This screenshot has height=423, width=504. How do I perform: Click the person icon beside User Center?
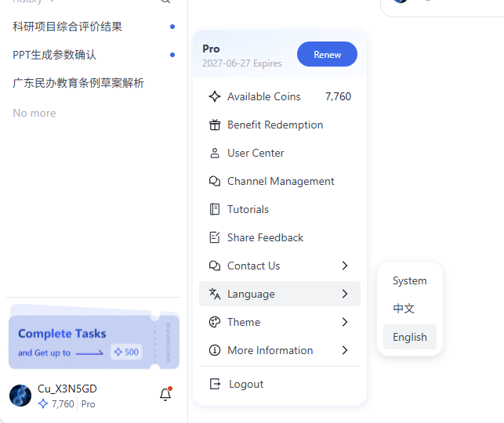pos(215,153)
